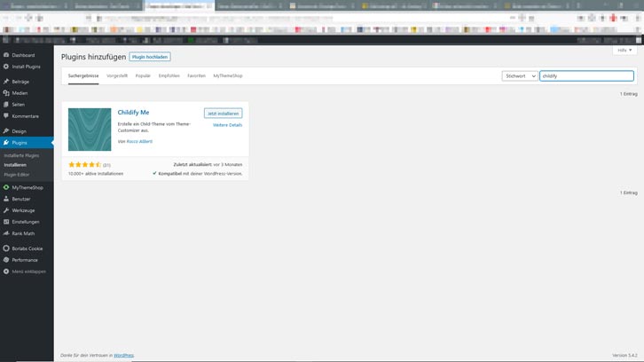The width and height of the screenshot is (644, 362).
Task: Click Jetzt installieren for Childify Me
Action: tap(223, 114)
